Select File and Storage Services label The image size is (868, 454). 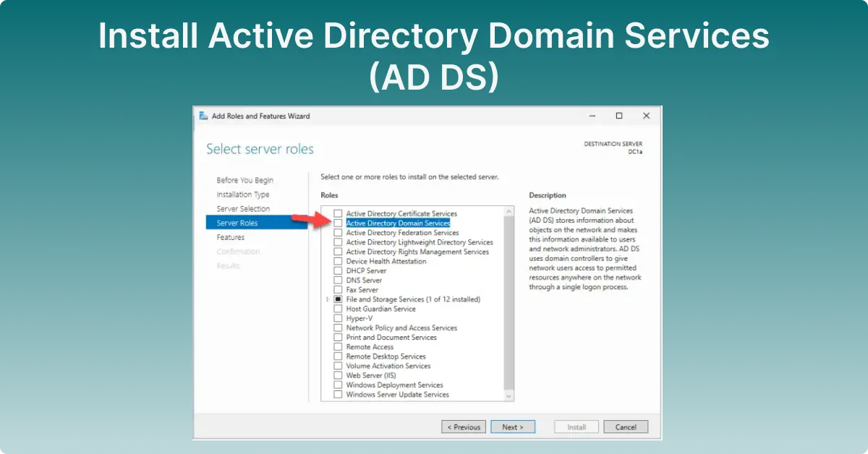[x=413, y=299]
